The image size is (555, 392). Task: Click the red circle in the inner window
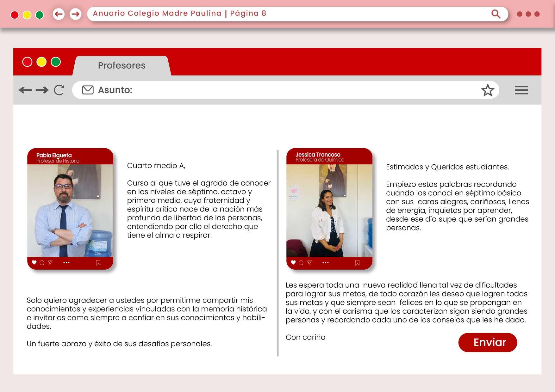[x=28, y=62]
